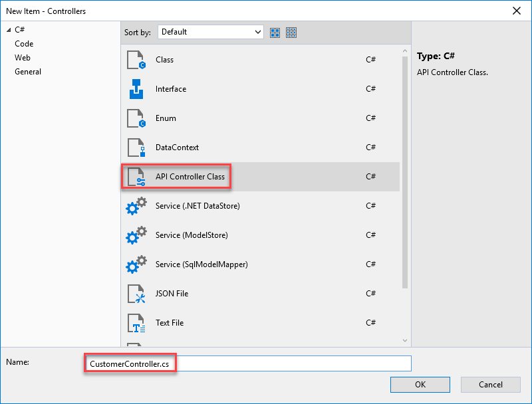Select the Code category
This screenshot has height=404, width=532.
click(24, 44)
